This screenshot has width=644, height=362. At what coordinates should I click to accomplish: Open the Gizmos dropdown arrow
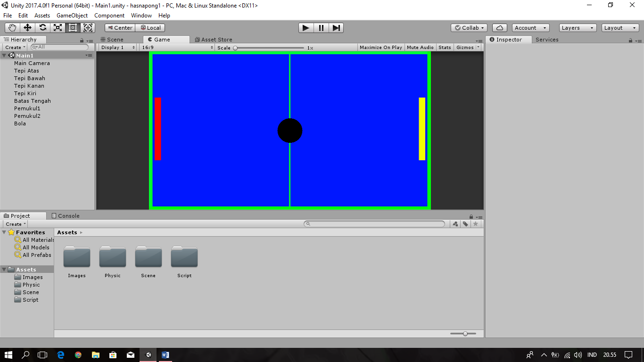[479, 47]
